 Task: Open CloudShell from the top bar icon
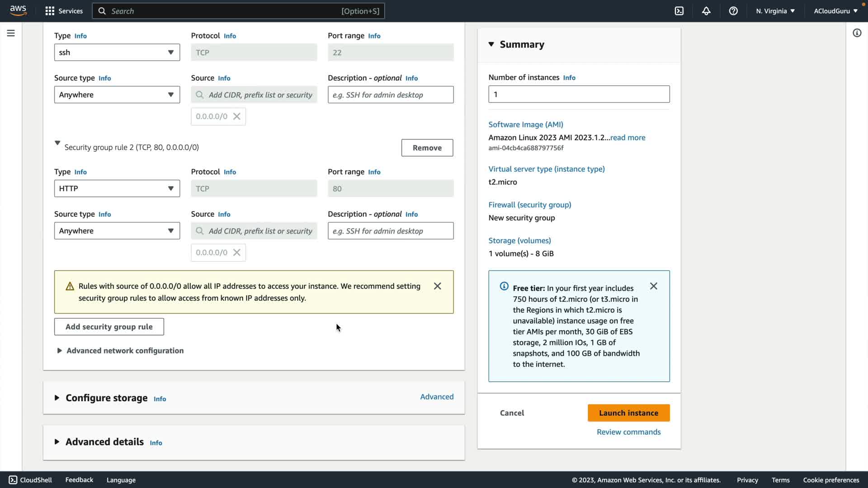pos(679,11)
